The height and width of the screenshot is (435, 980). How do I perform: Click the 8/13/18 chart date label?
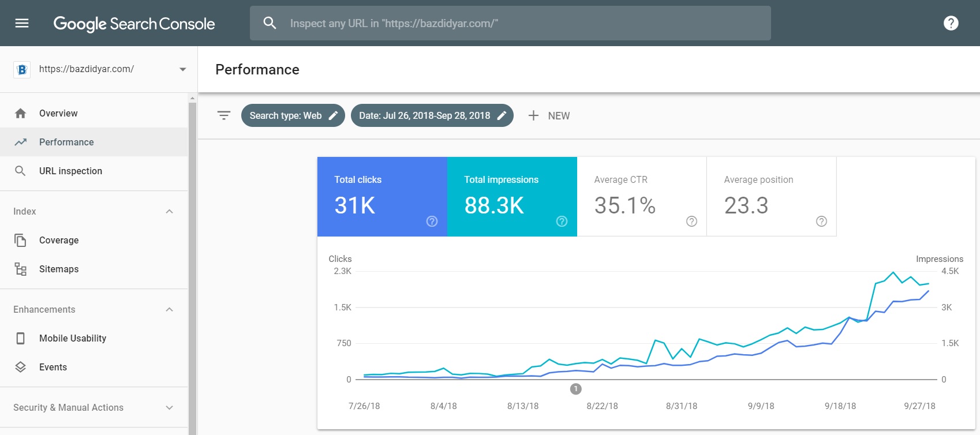pyautogui.click(x=523, y=406)
